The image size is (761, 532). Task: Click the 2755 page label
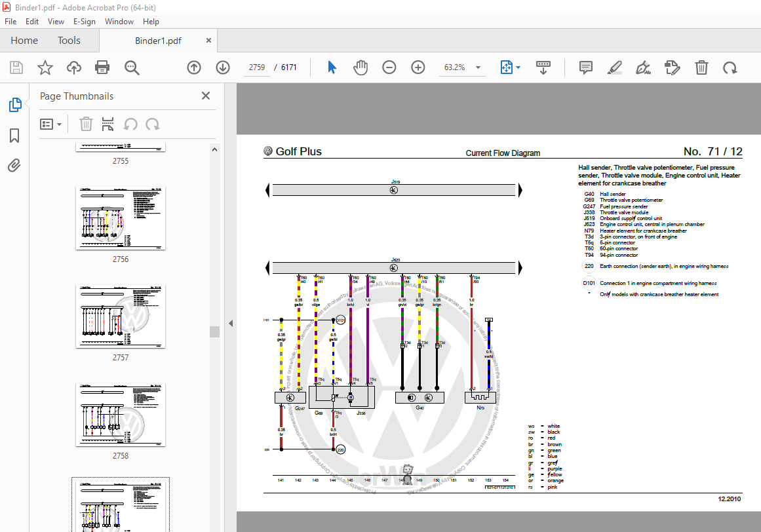(121, 161)
